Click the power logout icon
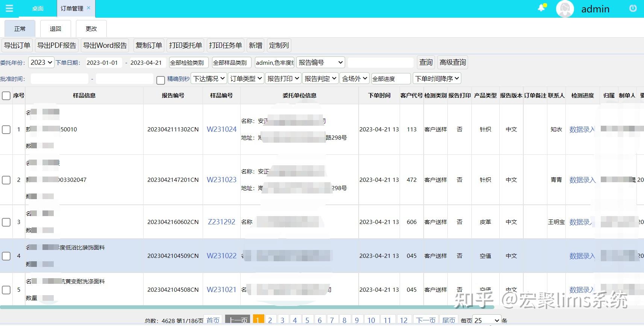This screenshot has height=326, width=644. [x=633, y=8]
